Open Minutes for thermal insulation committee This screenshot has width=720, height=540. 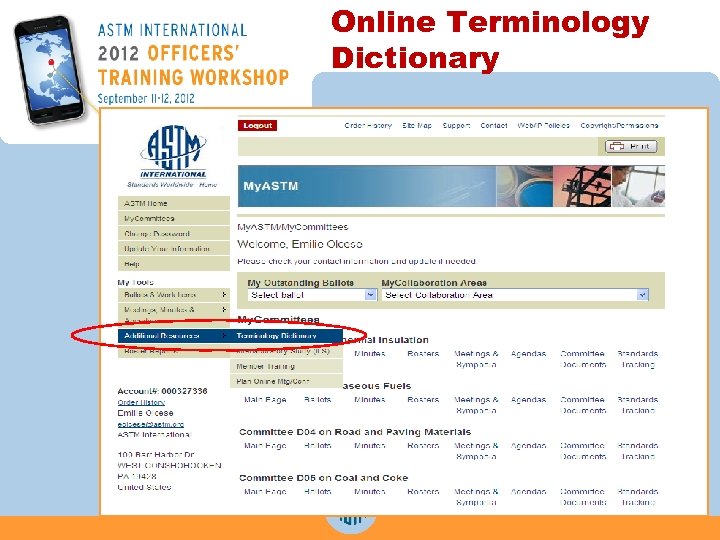pyautogui.click(x=370, y=354)
